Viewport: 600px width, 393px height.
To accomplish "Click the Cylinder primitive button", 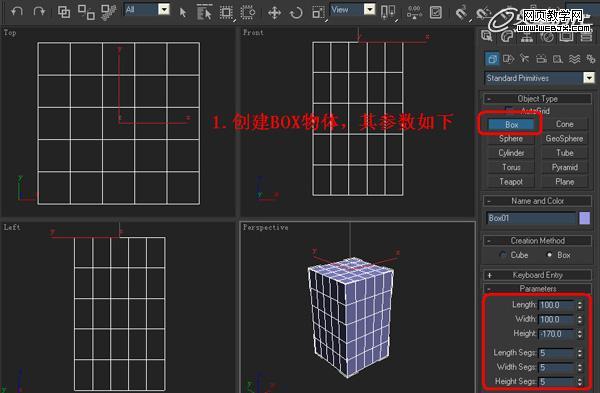I will 511,153.
